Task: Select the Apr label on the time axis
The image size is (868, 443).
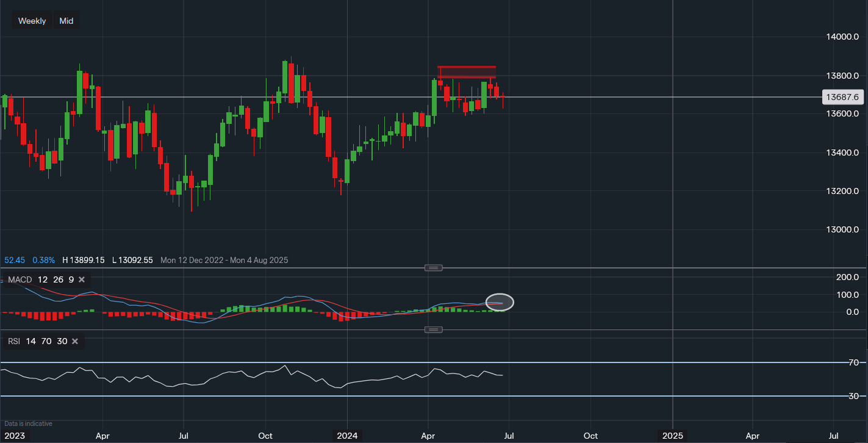Action: tap(102, 436)
